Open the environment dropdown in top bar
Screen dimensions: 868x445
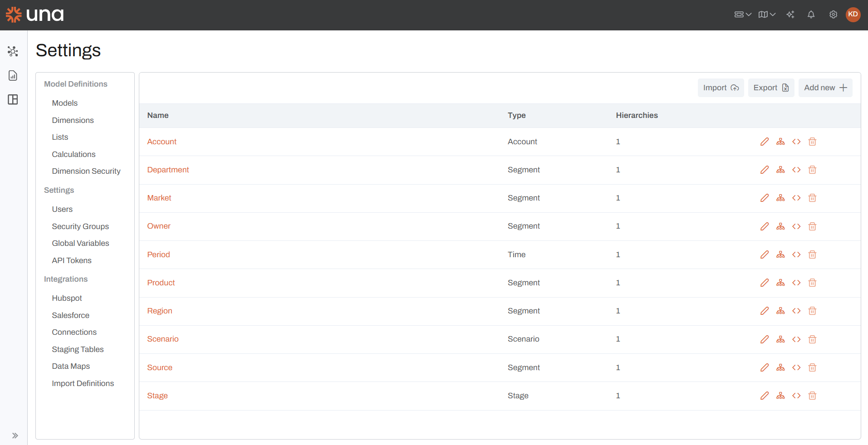click(743, 15)
